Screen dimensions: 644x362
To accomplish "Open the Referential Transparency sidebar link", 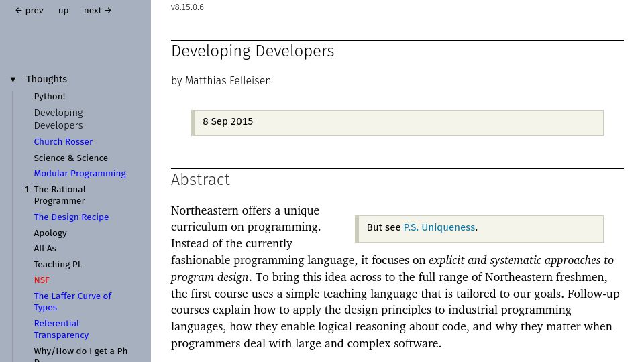I will [61, 329].
